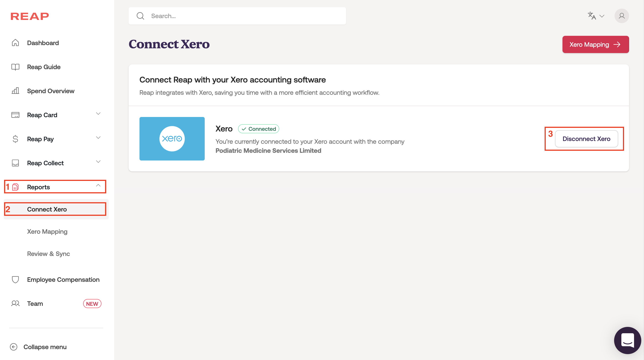The height and width of the screenshot is (360, 644).
Task: Click the Disconnect Xero button
Action: tap(586, 139)
